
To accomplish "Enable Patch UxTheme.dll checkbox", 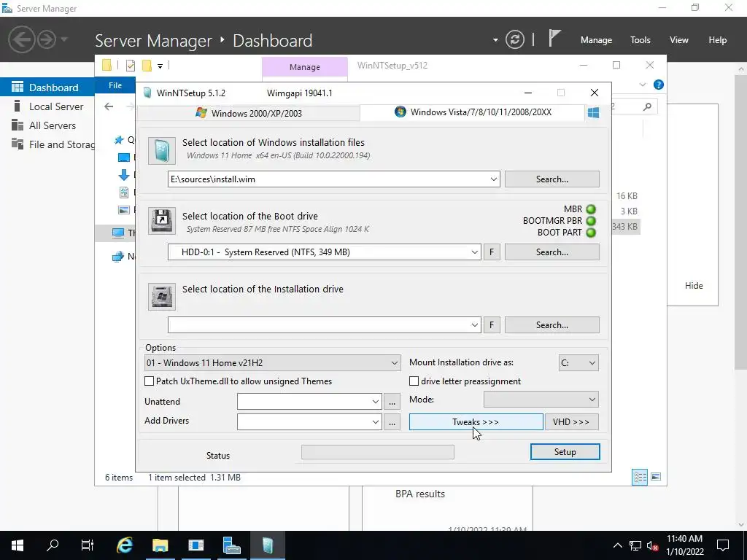I will 149,381.
